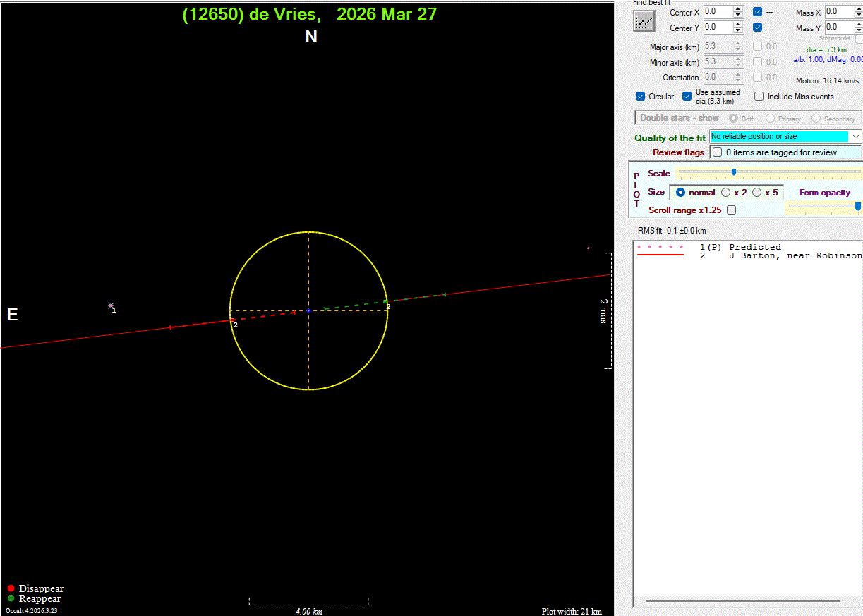
Task: Enable Include Miss events
Action: coord(759,97)
